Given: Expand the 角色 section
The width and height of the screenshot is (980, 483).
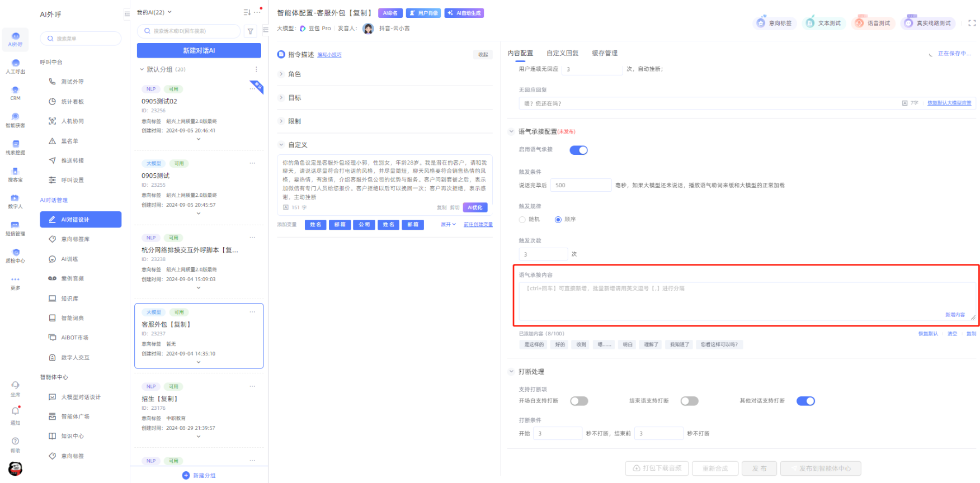Looking at the screenshot, I should pos(294,74).
